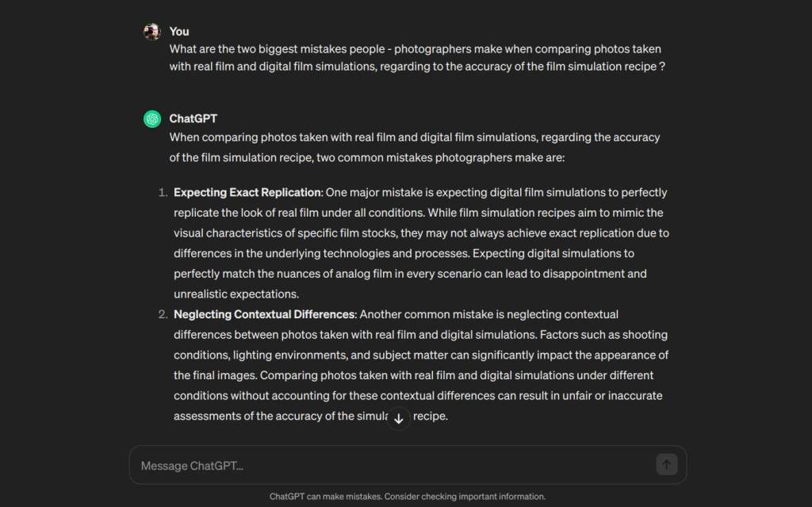Click the "You" sender name
The width and height of the screenshot is (812, 507).
pos(179,32)
